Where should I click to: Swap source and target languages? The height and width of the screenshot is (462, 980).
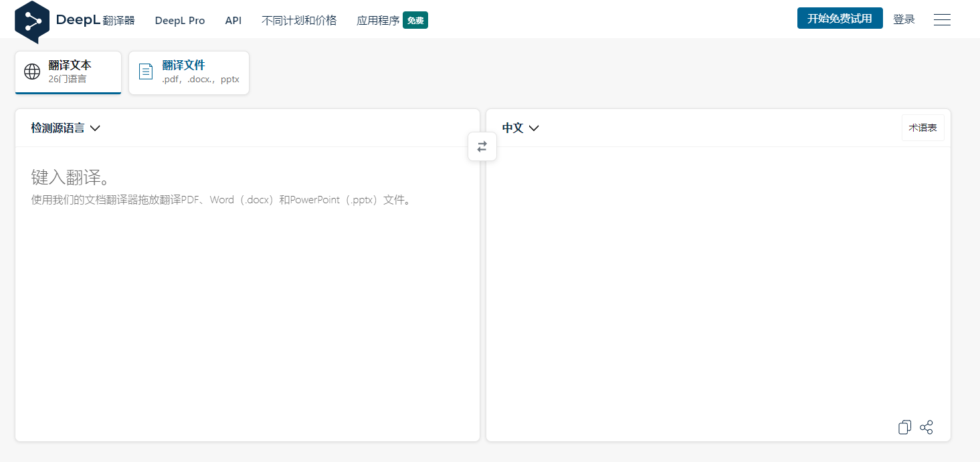click(x=482, y=146)
